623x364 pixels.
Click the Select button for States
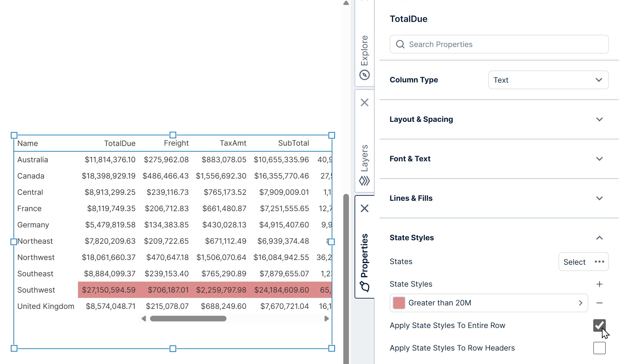[x=574, y=262]
